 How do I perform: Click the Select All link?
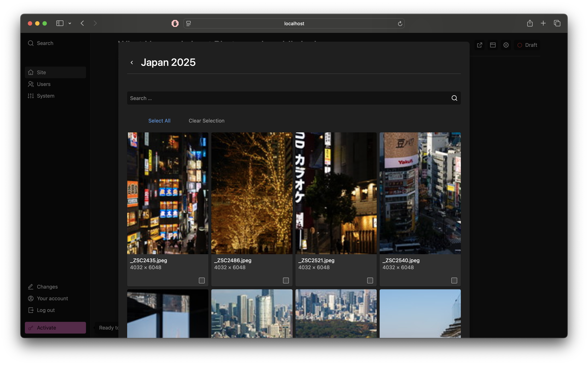[159, 121]
